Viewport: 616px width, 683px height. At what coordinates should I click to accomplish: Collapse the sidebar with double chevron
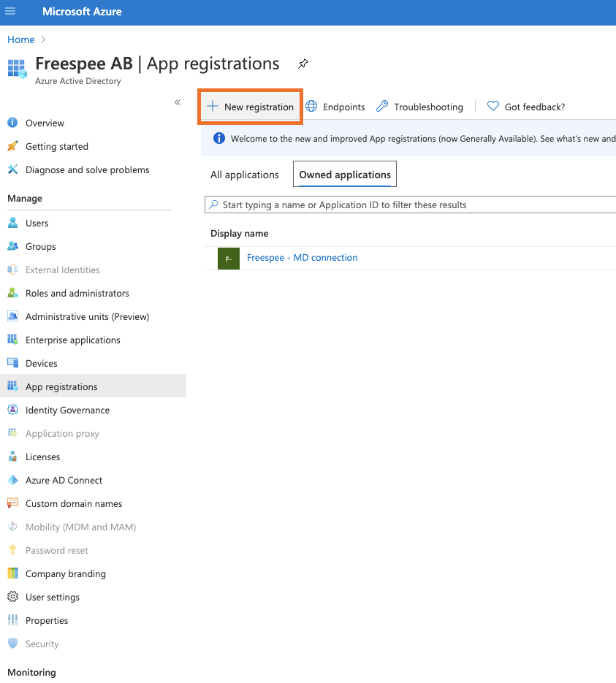pos(178,102)
